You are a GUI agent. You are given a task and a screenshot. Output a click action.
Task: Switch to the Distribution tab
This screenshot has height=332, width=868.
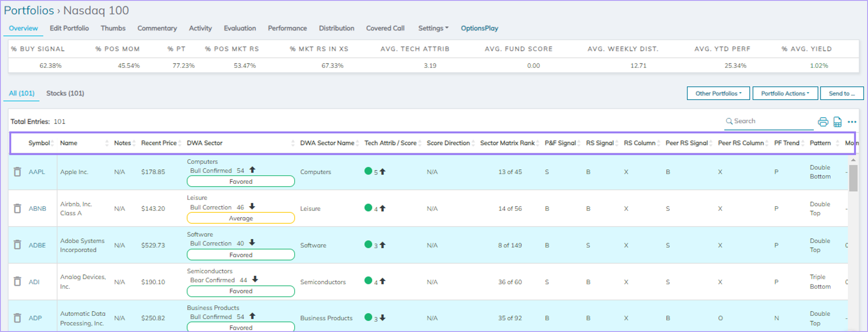tap(336, 28)
